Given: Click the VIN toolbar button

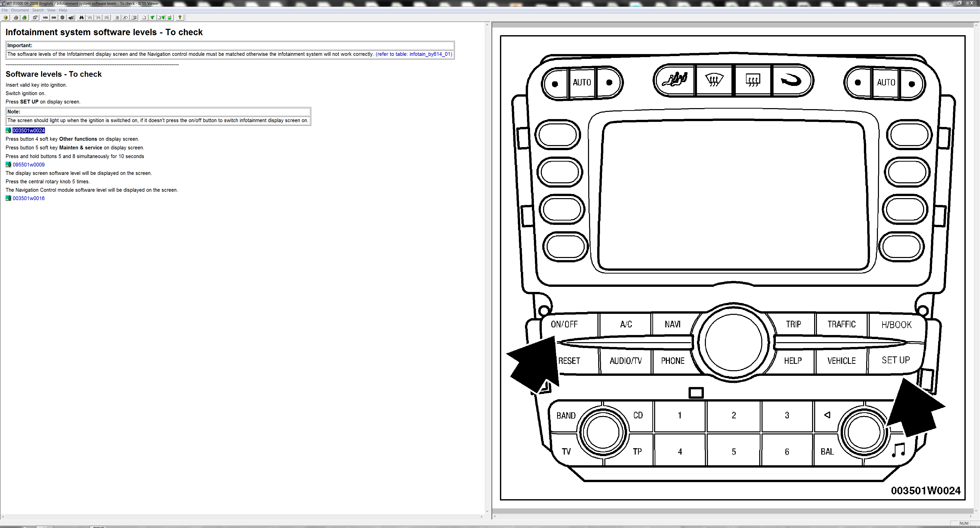Looking at the screenshot, I should pyautogui.click(x=45, y=18).
